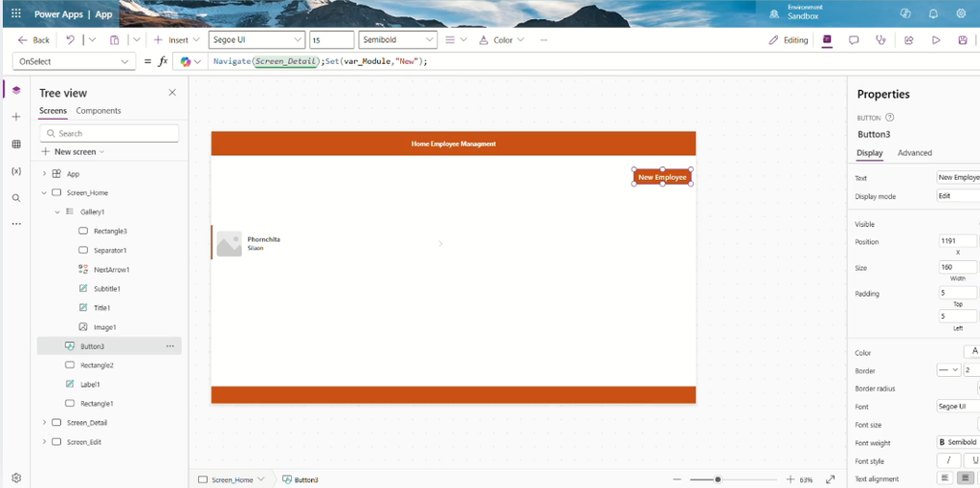Screen dimensions: 980x488
Task: Click the gallery next arrow chevron
Action: (x=440, y=244)
